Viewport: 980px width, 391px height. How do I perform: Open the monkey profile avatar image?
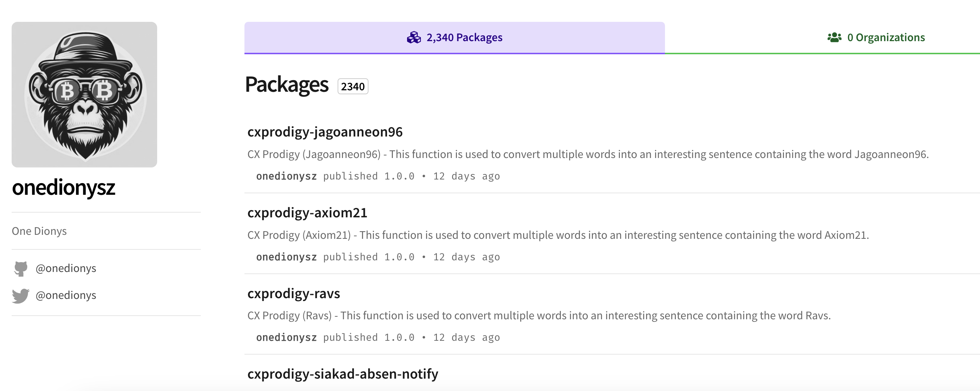pos(84,94)
